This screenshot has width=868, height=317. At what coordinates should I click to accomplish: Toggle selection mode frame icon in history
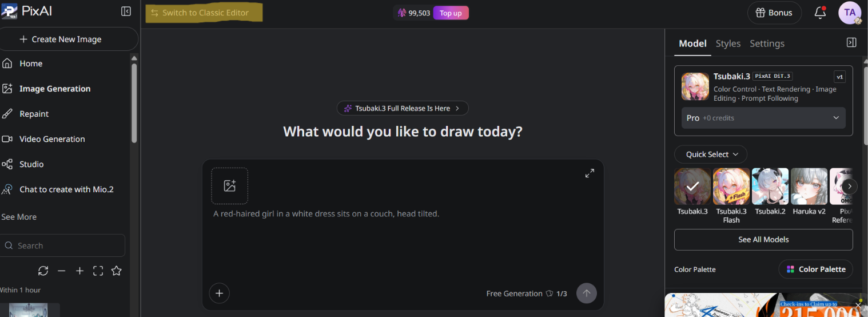coord(98,271)
